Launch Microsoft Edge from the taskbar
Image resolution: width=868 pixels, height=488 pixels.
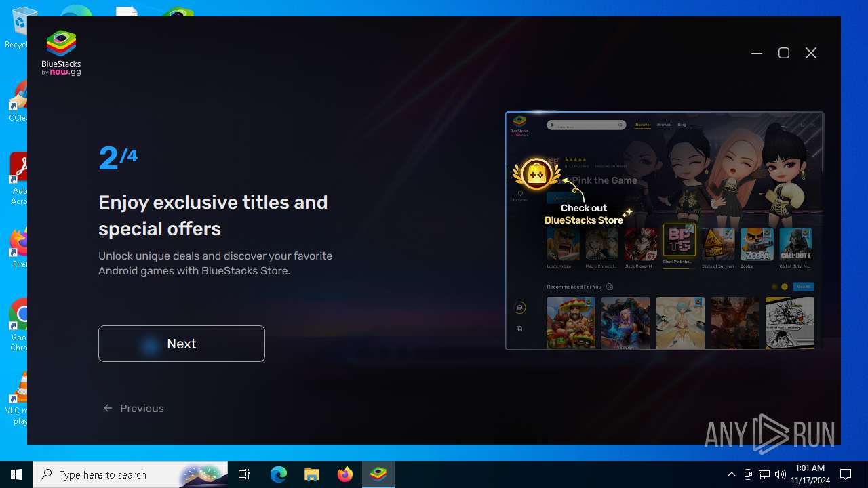(279, 474)
